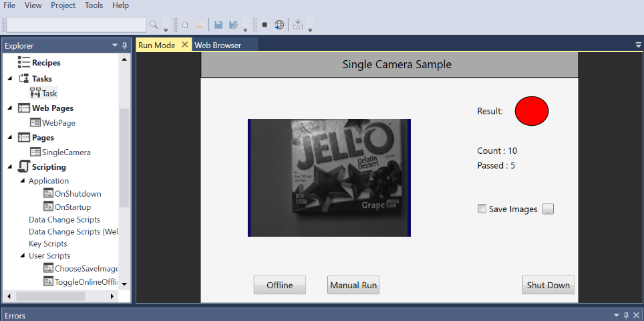The image size is (644, 321).
Task: Click the globe web browser toolbar icon
Action: [x=279, y=25]
